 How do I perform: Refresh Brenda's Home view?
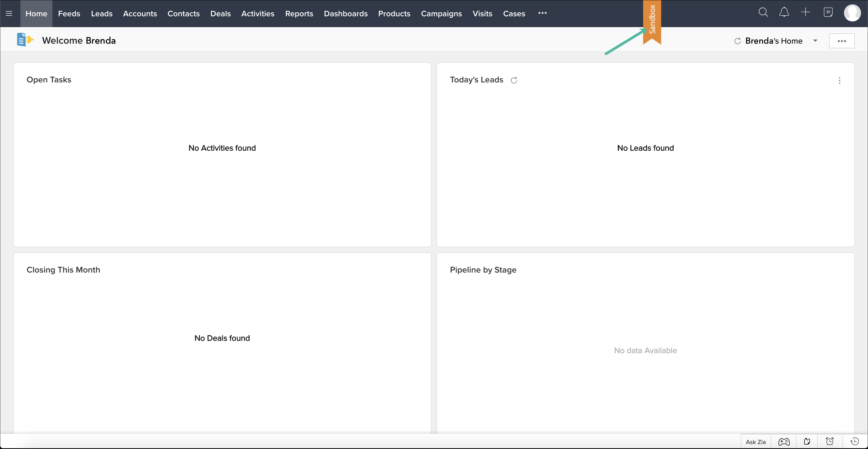pyautogui.click(x=737, y=41)
